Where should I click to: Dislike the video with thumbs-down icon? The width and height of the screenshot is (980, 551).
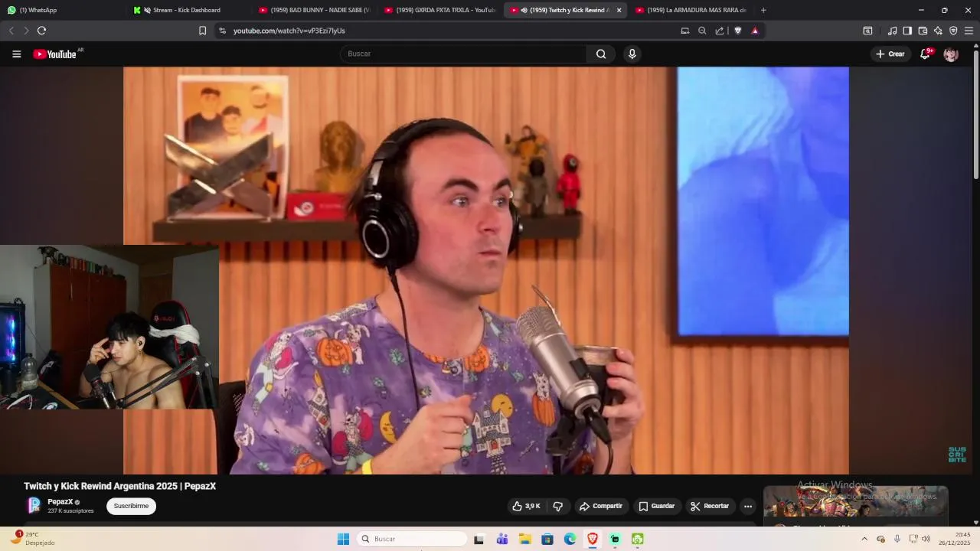tap(557, 506)
